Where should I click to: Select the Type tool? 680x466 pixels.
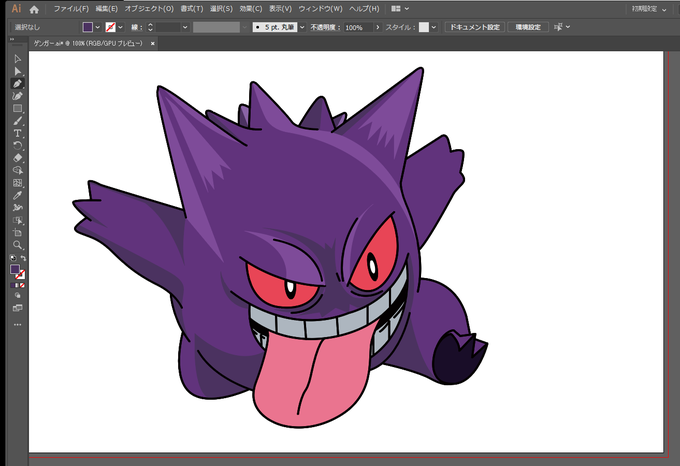click(x=17, y=133)
